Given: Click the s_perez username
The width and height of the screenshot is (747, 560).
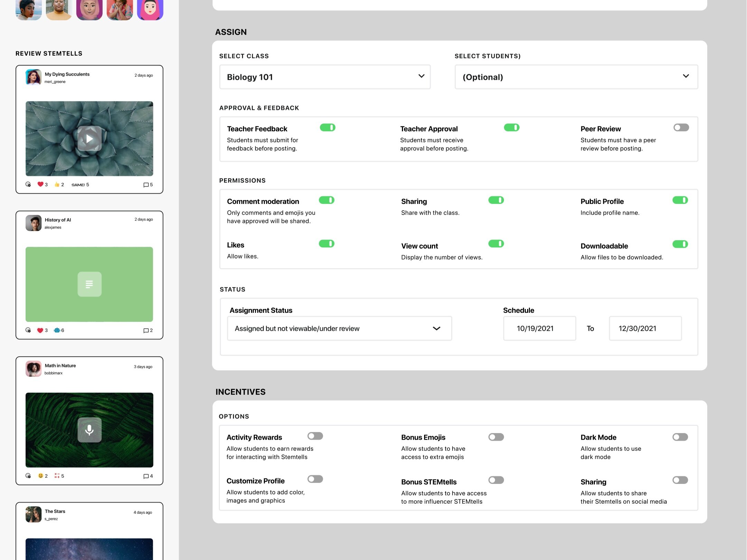Looking at the screenshot, I should [51, 519].
